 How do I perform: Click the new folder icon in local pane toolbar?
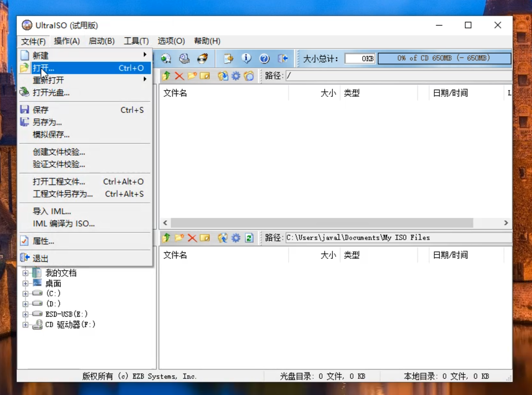point(179,238)
